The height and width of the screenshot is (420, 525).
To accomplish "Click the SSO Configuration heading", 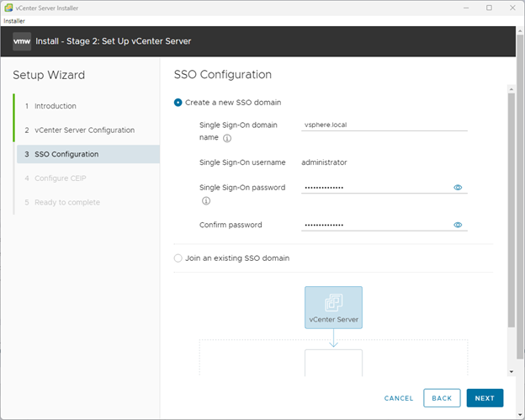I will point(223,75).
